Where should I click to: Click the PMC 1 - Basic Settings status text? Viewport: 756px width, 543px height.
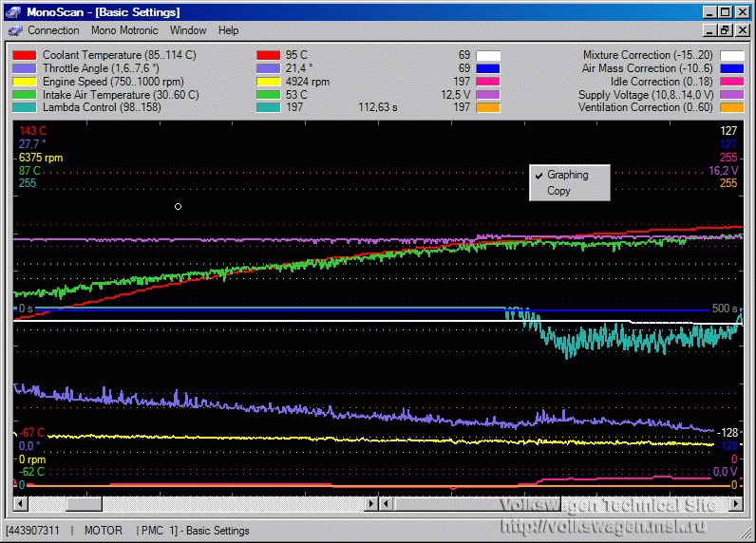(x=196, y=531)
